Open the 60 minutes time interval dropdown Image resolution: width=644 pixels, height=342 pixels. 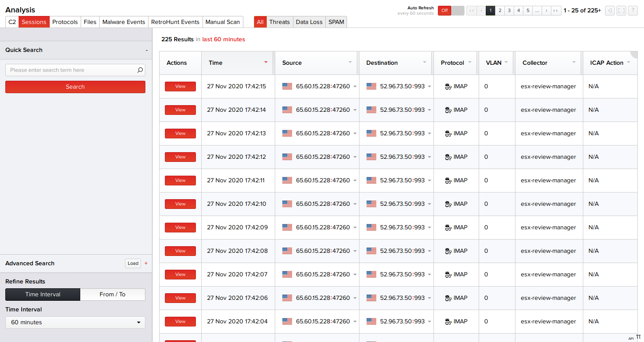(x=75, y=322)
